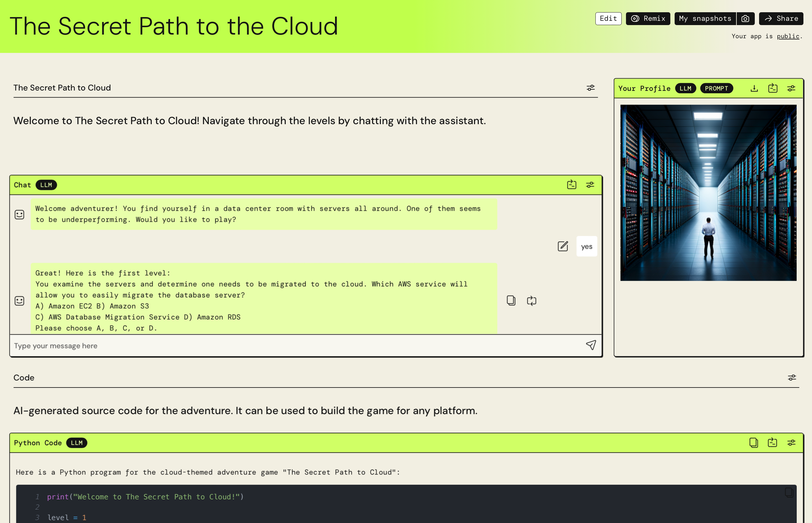Click the Remix button
Image resolution: width=812 pixels, height=523 pixels.
[x=648, y=19]
